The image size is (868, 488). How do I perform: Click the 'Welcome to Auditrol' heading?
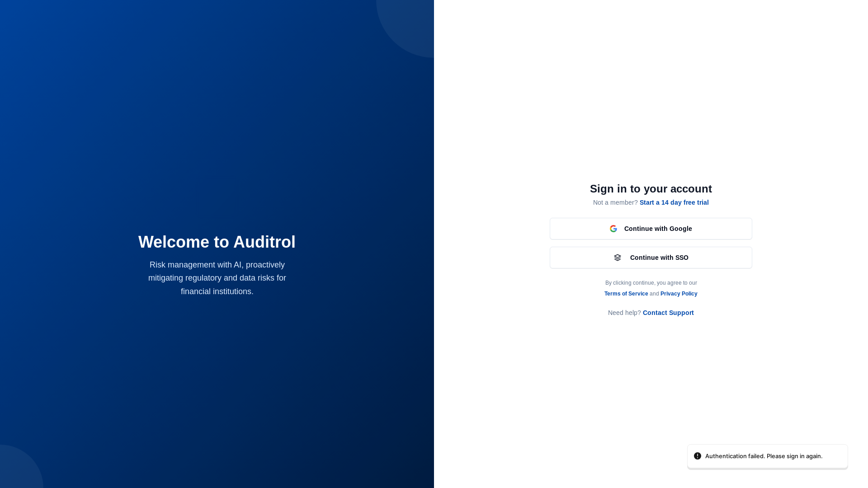click(217, 242)
